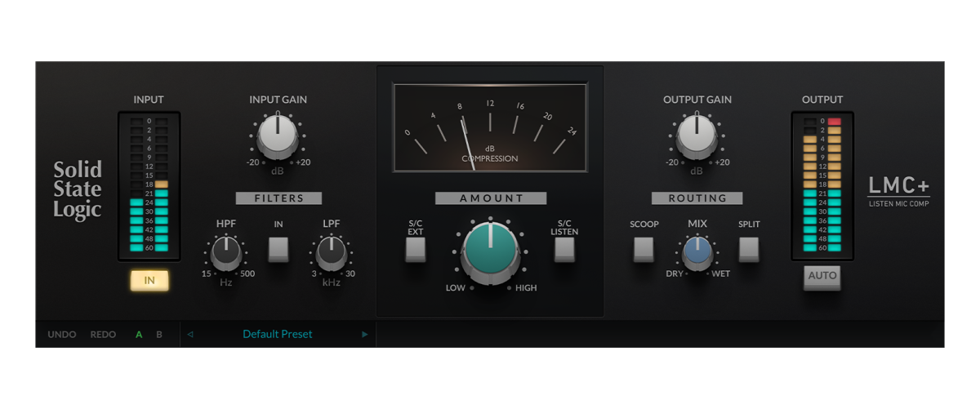The height and width of the screenshot is (409, 980).
Task: Enable the SPLIT routing button
Action: tap(749, 249)
